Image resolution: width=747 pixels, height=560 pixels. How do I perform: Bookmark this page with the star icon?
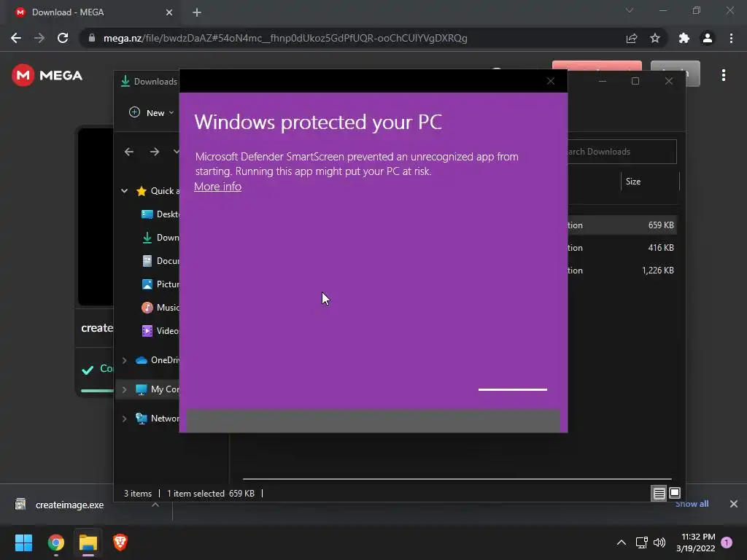655,38
